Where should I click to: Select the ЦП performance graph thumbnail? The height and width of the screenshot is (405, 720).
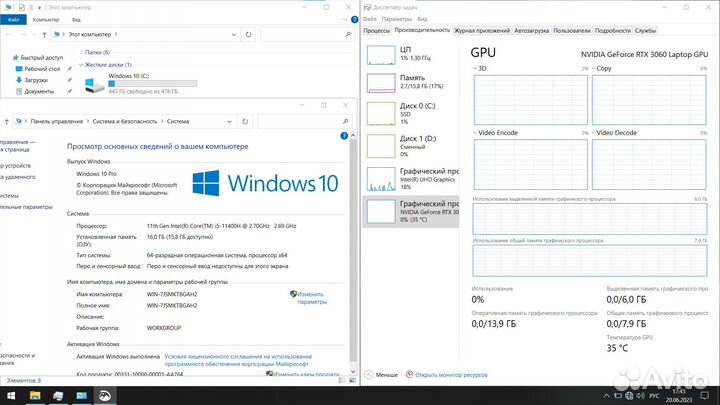(x=381, y=54)
